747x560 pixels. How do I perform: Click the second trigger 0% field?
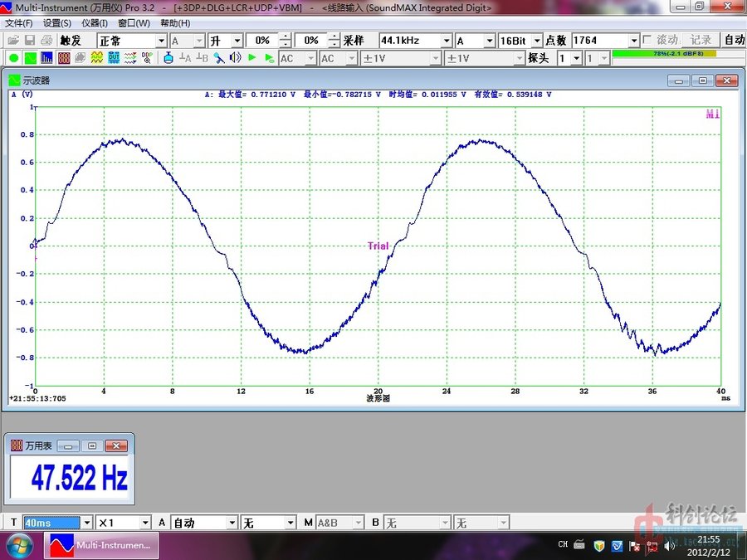click(x=310, y=41)
